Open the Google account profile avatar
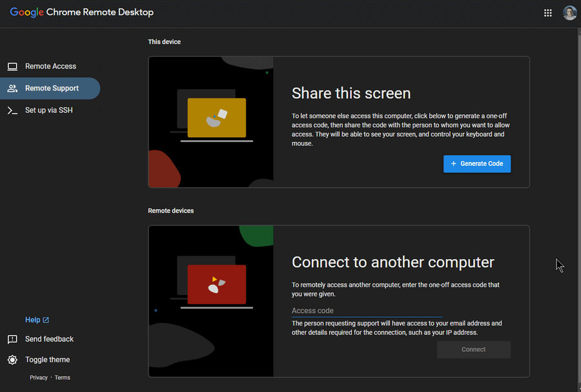Screen dimensions: 581x392 click(x=569, y=13)
